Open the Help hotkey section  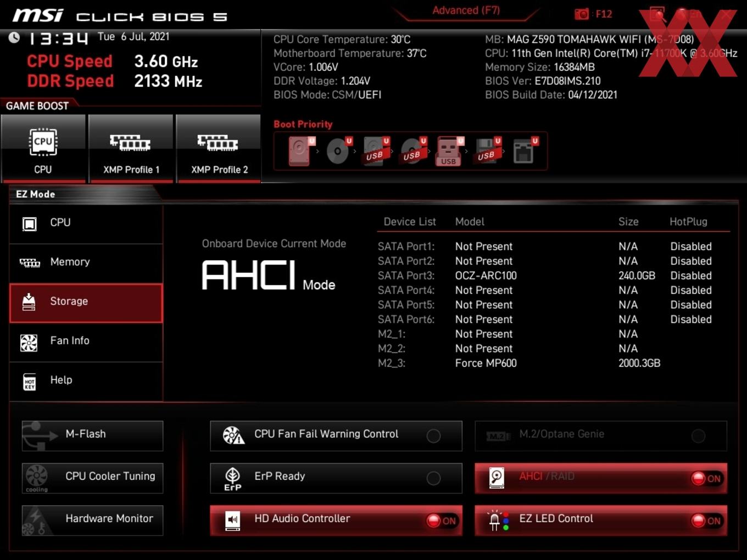pos(86,381)
